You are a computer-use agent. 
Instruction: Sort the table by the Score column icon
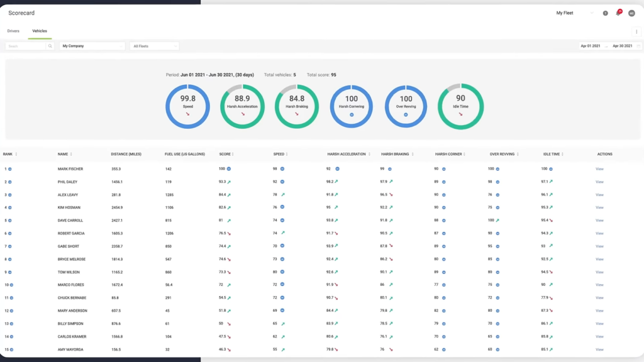pos(232,154)
